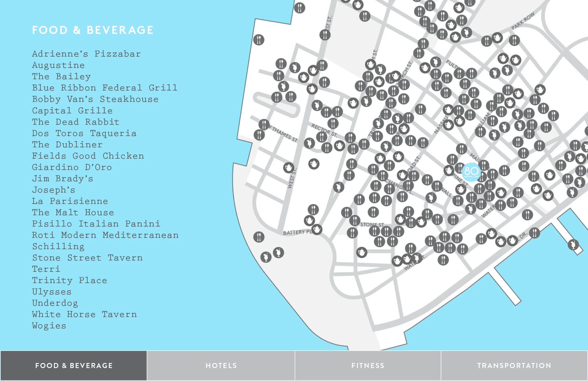Image resolution: width=588 pixels, height=381 pixels.
Task: Select the lone restaurant icon in Battery Park's lower-left corner
Action: [259, 237]
